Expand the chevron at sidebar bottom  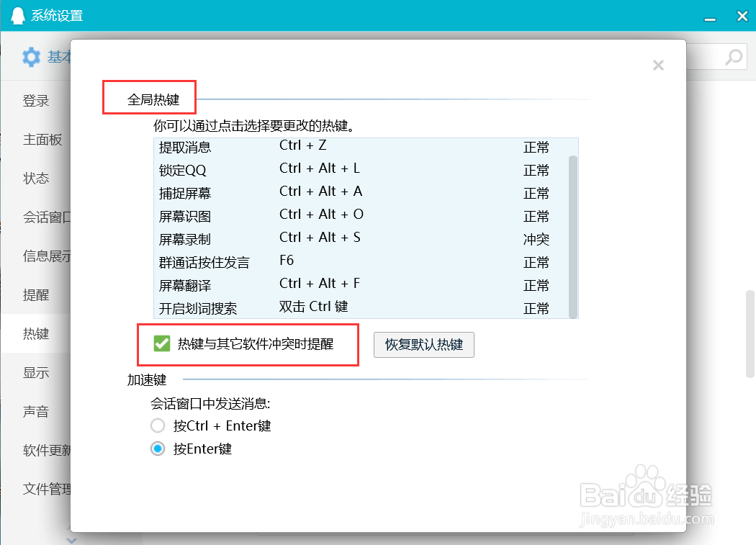pos(70,538)
